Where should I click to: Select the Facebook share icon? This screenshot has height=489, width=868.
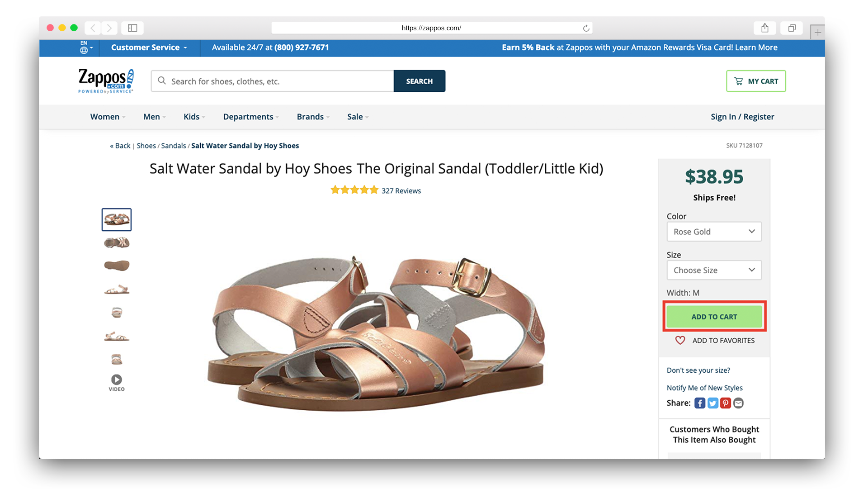699,403
